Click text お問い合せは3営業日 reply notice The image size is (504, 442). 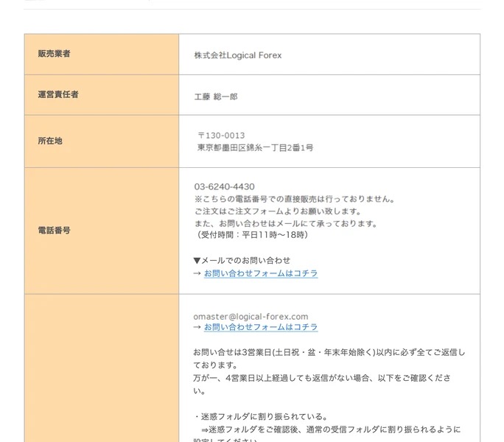(329, 359)
